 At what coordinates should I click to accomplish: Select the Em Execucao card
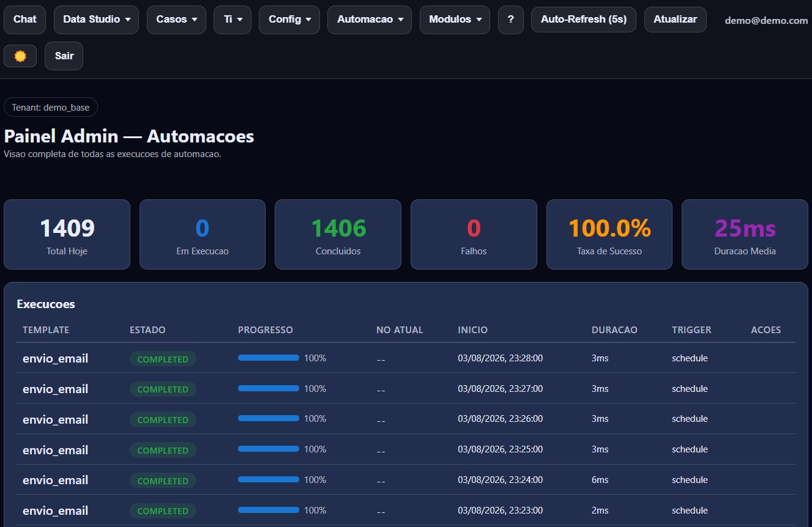point(203,234)
